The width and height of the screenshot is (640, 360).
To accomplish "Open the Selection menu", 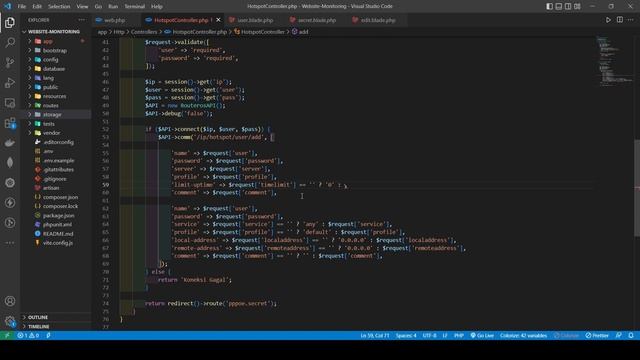I will coord(59,7).
